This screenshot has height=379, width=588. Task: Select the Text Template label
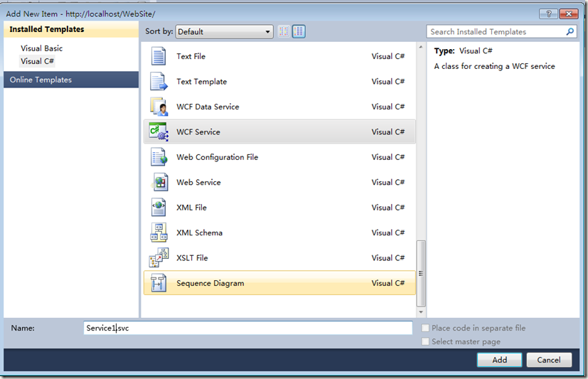[202, 81]
